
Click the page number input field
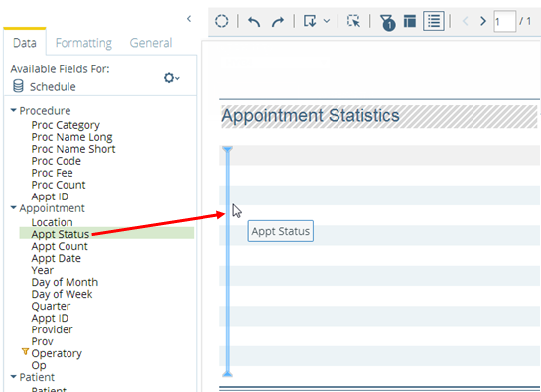point(505,21)
